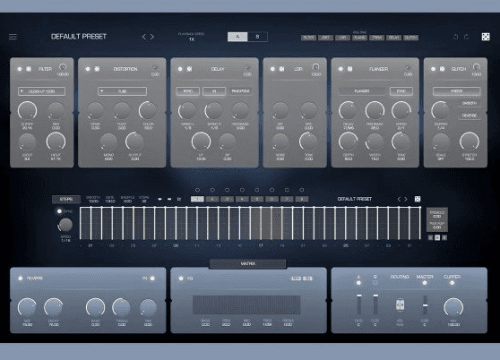Select sequencer pattern tab 1
This screenshot has height=360, width=500.
point(197,199)
